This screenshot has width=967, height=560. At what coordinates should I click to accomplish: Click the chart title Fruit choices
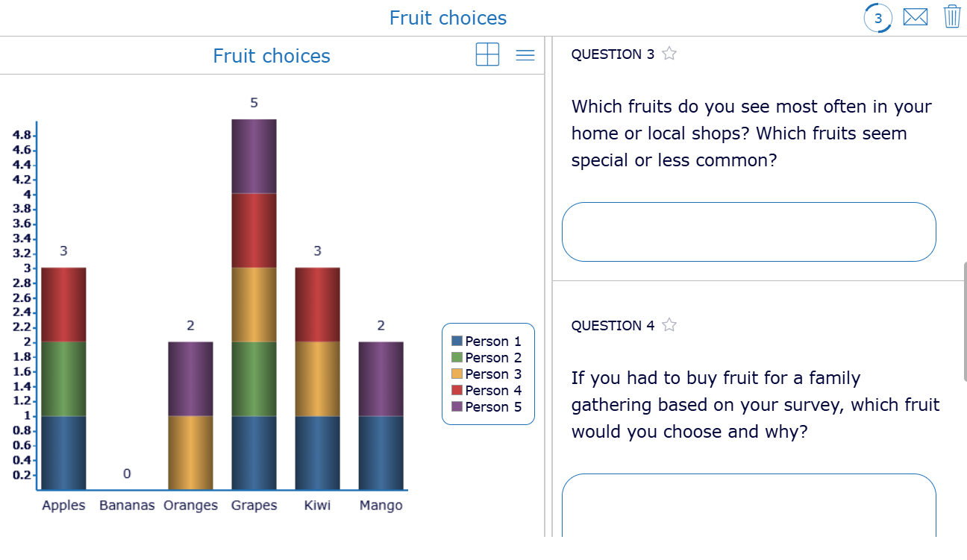pyautogui.click(x=271, y=55)
